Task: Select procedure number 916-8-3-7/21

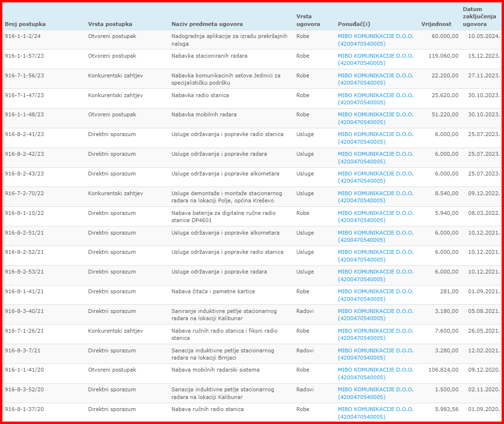Action: click(23, 350)
